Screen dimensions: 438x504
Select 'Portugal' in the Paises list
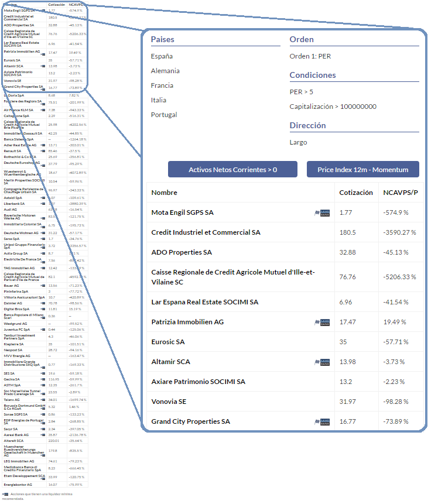pos(164,115)
